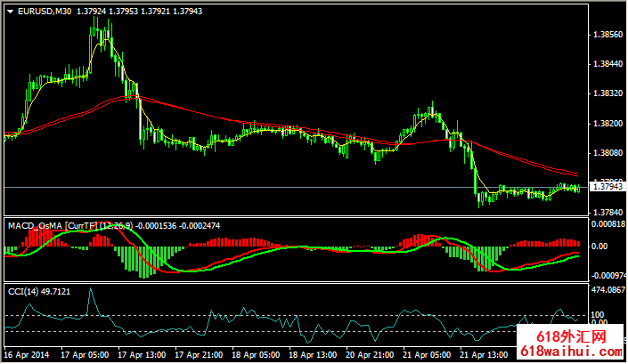Click the 16 Apr 2014 date label
This screenshot has height=364, width=628.
[25, 354]
